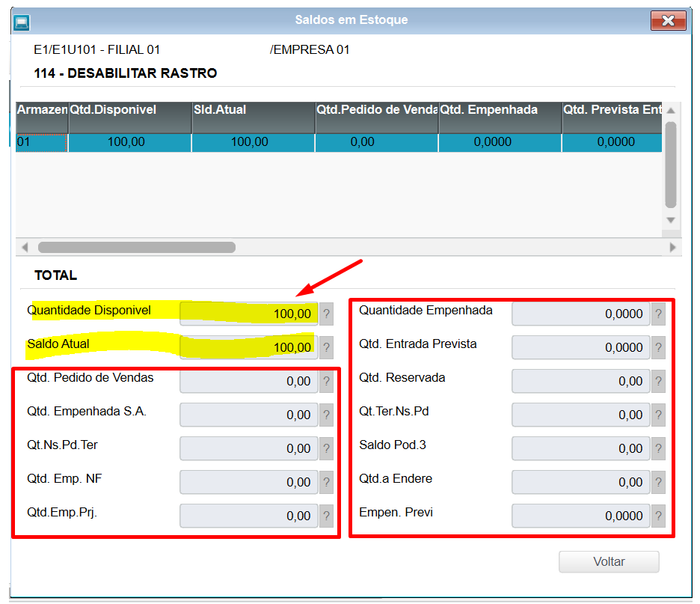Focus the Empen. Previ value field
The height and width of the screenshot is (604, 700).
(581, 516)
